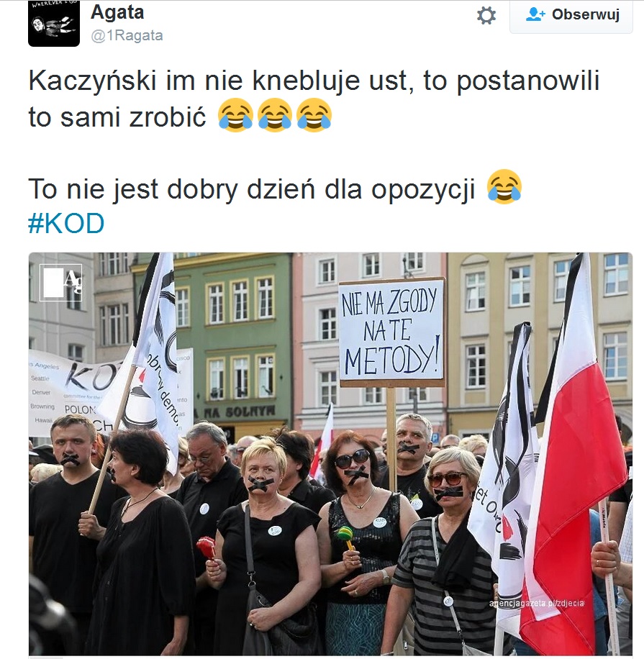This screenshot has height=659, width=644.
Task: Visit the @1Ragata handle link
Action: (127, 36)
